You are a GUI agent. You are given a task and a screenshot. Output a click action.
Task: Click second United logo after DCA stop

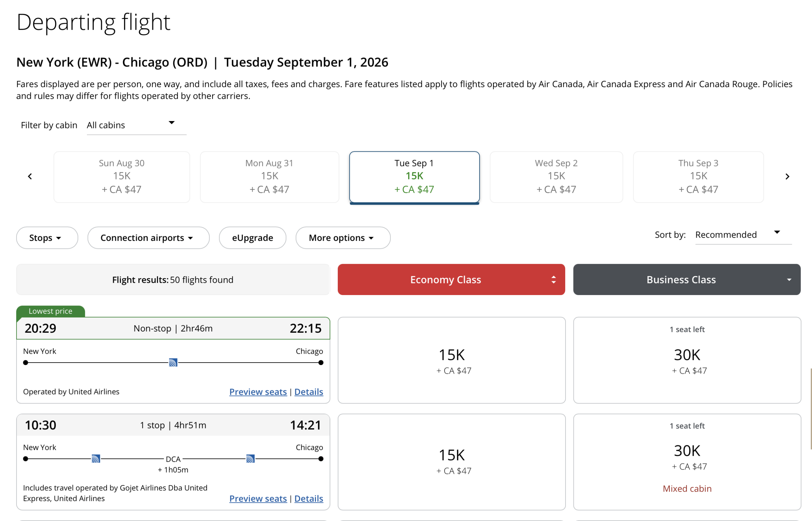click(250, 459)
